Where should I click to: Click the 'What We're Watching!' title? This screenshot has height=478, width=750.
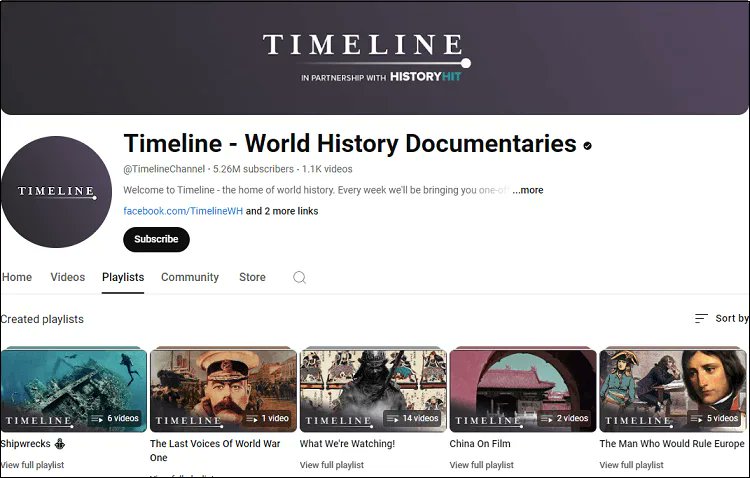pos(348,444)
